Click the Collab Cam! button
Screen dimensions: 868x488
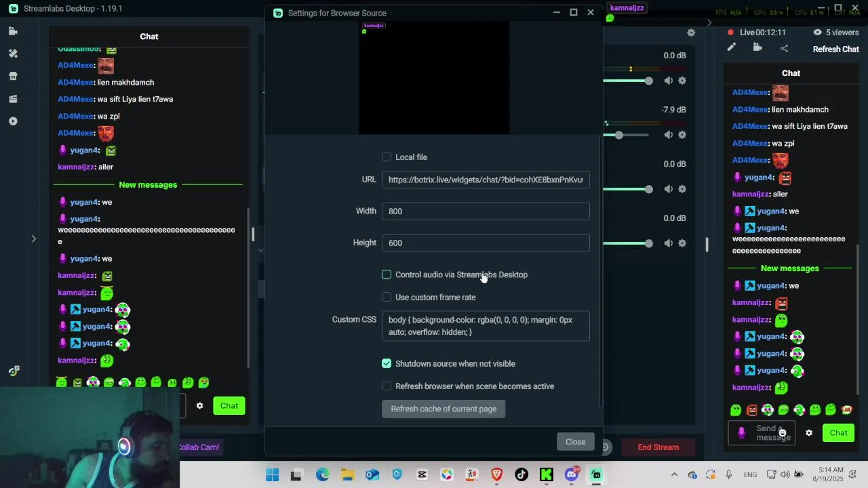(199, 447)
